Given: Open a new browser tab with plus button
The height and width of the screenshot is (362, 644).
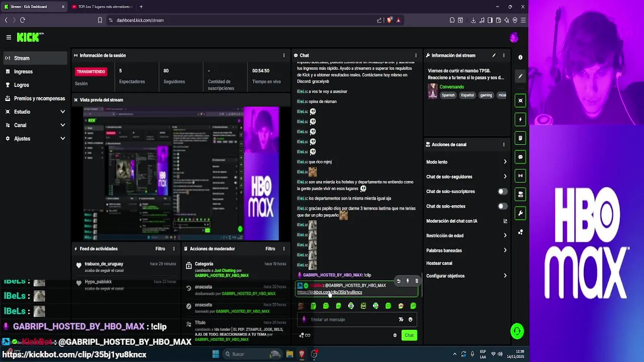Looking at the screenshot, I should click(x=141, y=7).
